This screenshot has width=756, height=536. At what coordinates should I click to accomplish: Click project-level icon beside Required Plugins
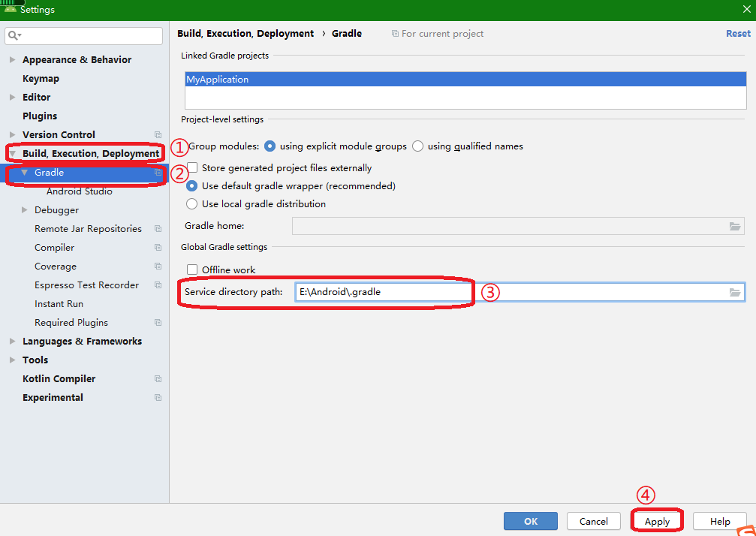click(x=158, y=323)
